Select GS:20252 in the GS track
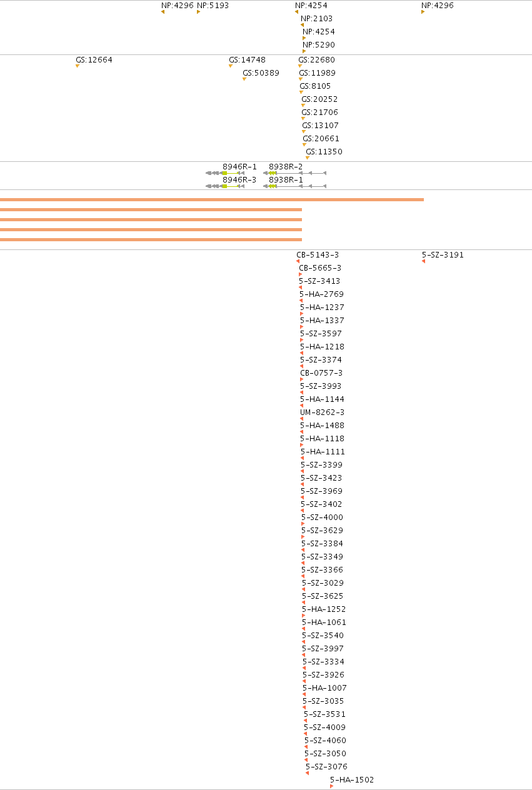Image resolution: width=532 pixels, height=790 pixels. click(x=319, y=100)
